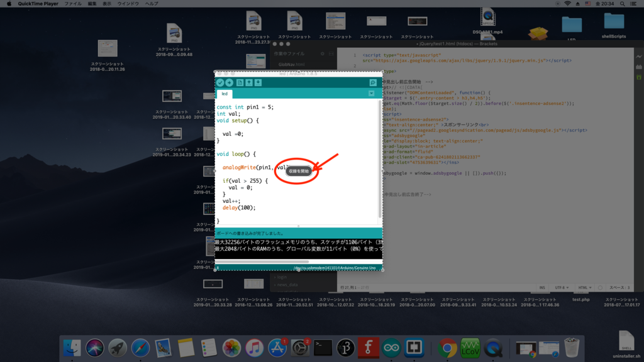Select screenshot 2018-07...17.01.17 on desktop
Viewport: 644px width, 362px height.
click(x=621, y=302)
